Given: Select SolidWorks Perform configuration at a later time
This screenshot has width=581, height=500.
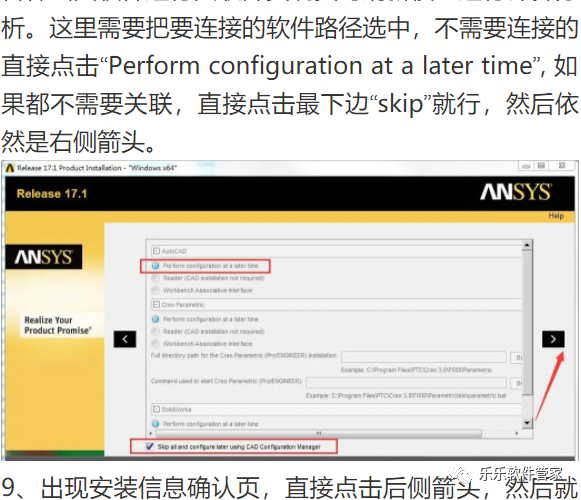Looking at the screenshot, I should pos(156,424).
